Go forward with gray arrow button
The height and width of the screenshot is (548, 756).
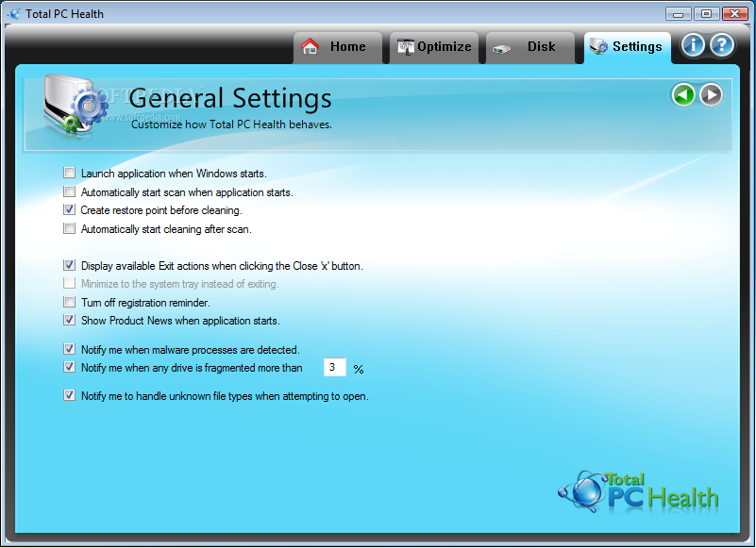point(711,94)
